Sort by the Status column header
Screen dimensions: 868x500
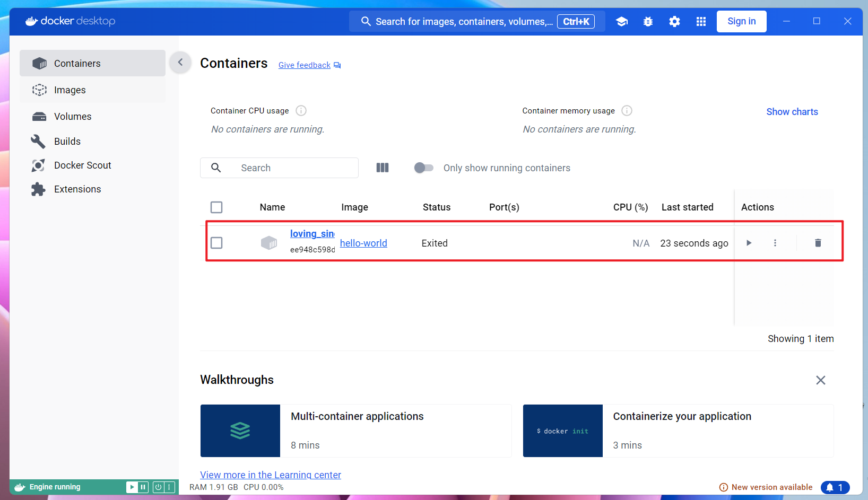[x=437, y=207]
